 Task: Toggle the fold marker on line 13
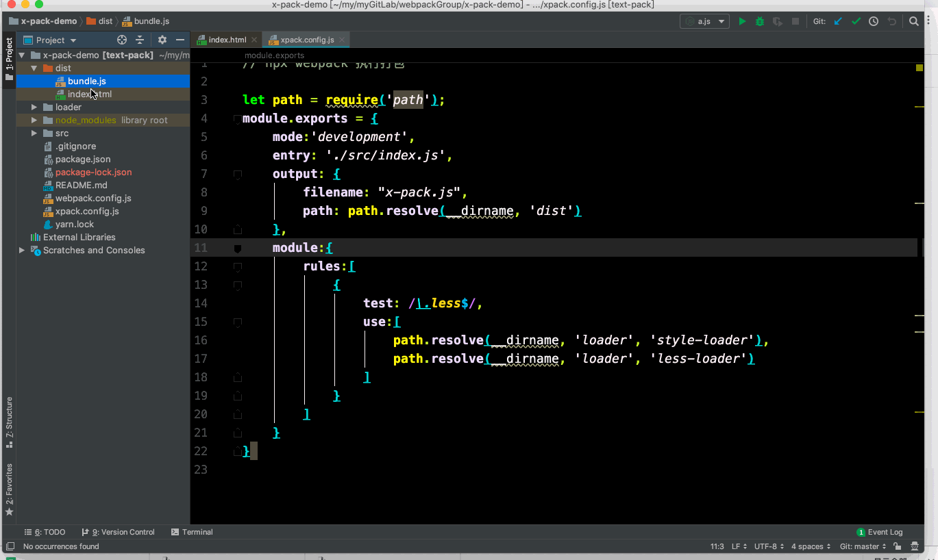point(238,285)
